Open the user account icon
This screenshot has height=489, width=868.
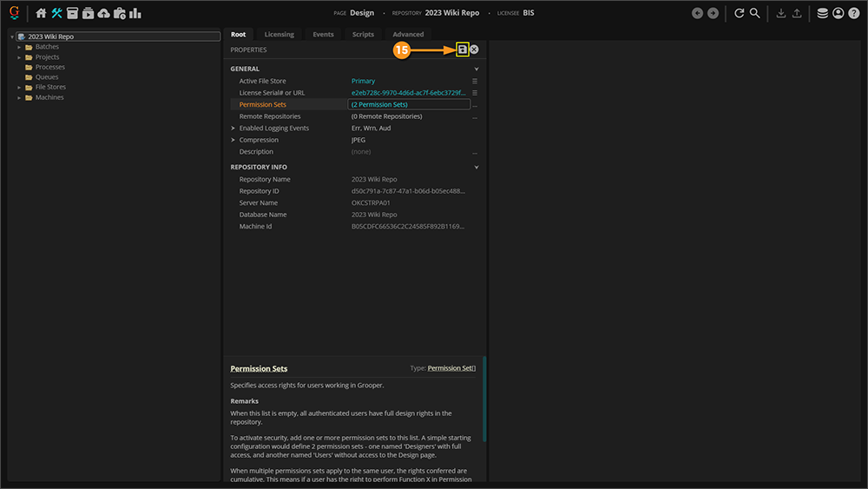tap(838, 13)
